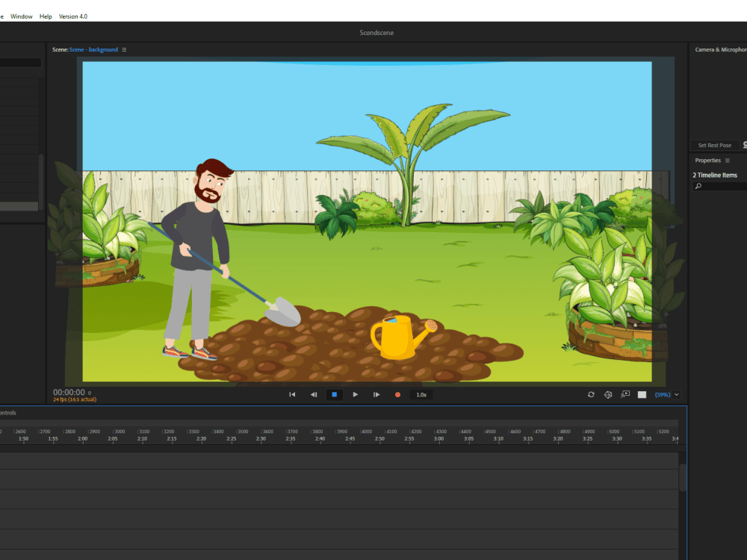Open the zoom level dropdown arrow
The height and width of the screenshot is (560, 747).
coord(677,394)
